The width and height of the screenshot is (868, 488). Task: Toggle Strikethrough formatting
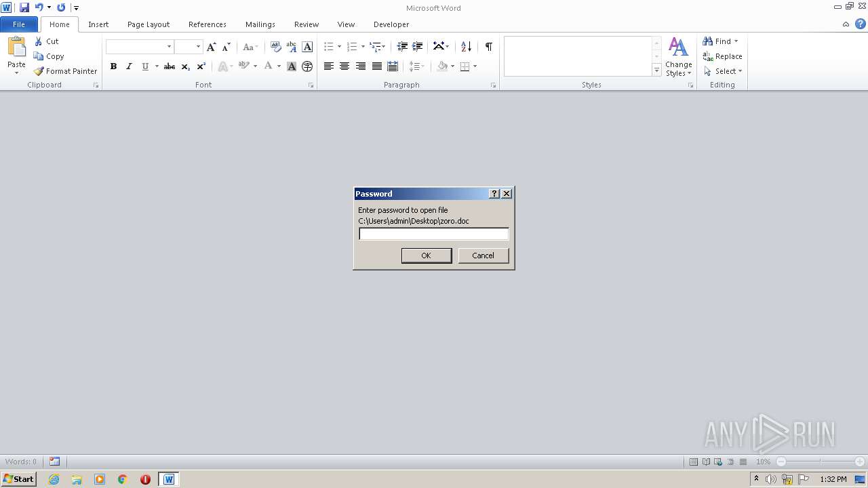(x=170, y=66)
